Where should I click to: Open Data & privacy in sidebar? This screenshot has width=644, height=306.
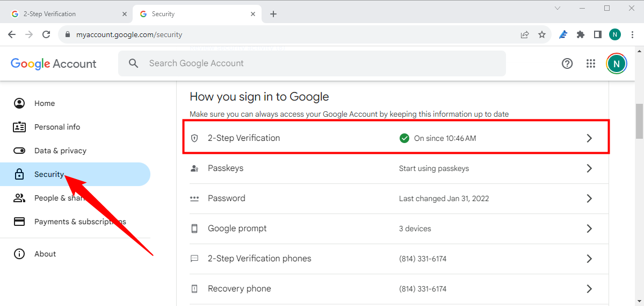[x=60, y=151]
